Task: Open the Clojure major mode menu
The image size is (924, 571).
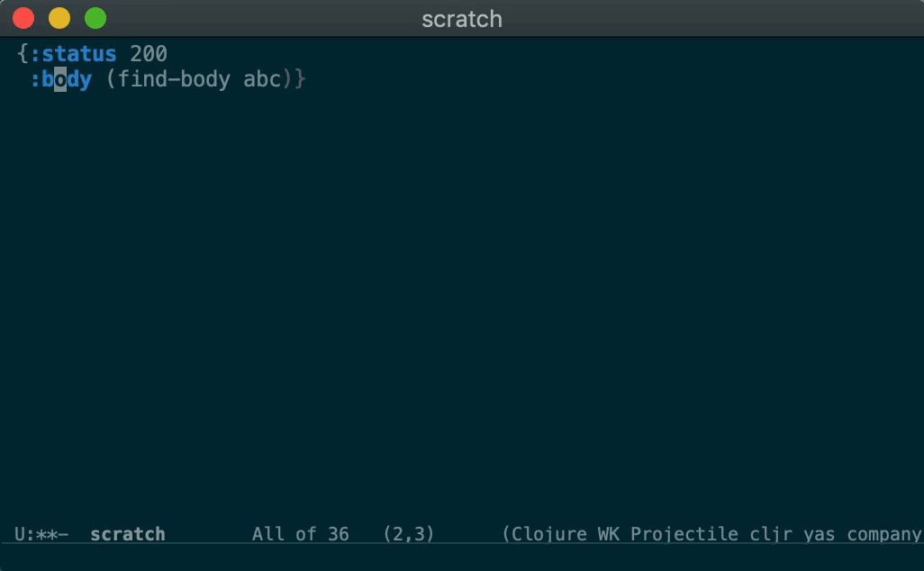Action: [548, 534]
